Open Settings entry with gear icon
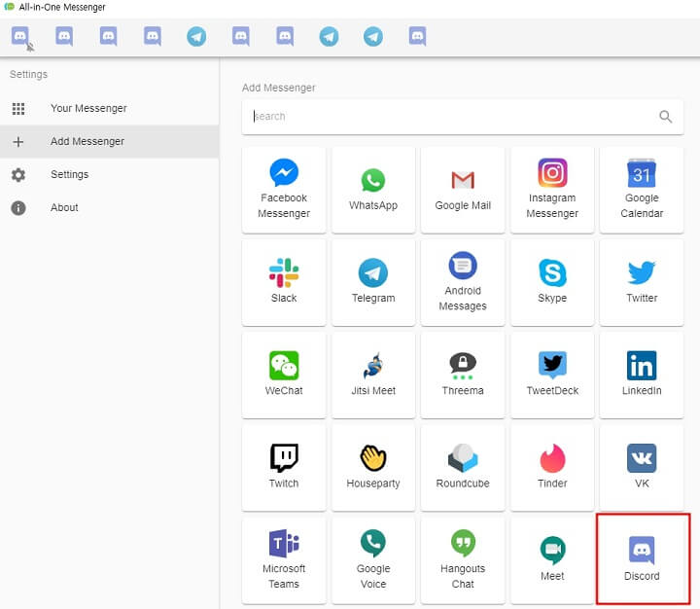 tap(109, 175)
